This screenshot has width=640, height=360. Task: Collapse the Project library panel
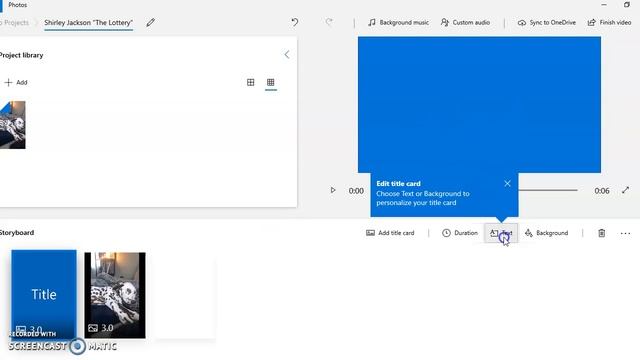tap(287, 54)
